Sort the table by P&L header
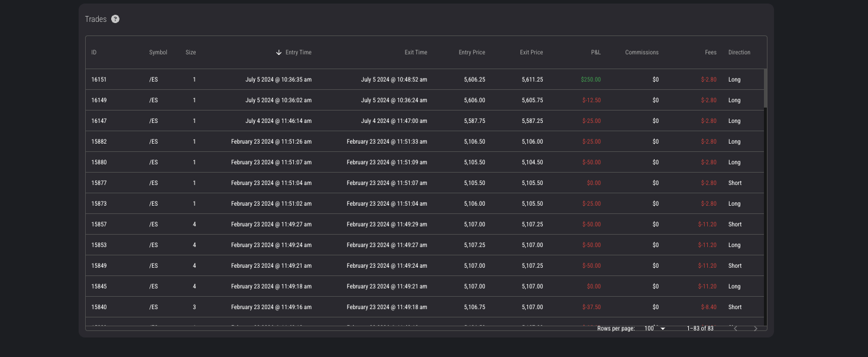Screen dimensions: 868x357 click(595, 53)
